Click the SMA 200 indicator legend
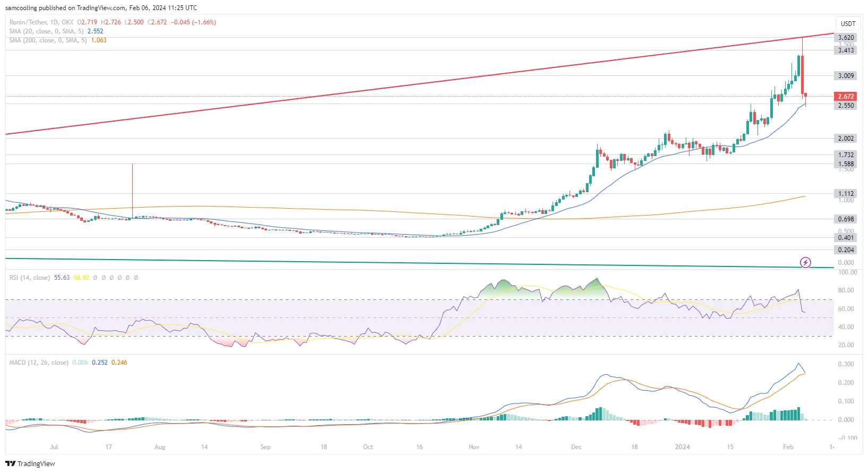The height and width of the screenshot is (473, 868). click(48, 40)
